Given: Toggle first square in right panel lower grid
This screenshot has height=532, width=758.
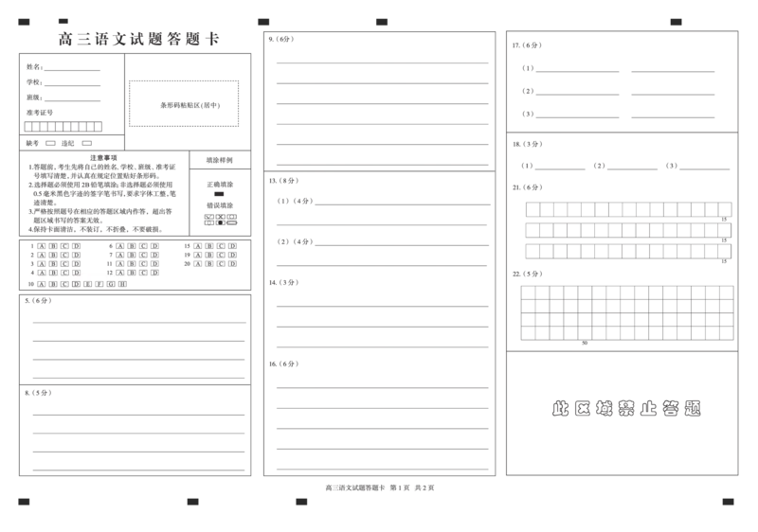Looking at the screenshot, I should (527, 292).
